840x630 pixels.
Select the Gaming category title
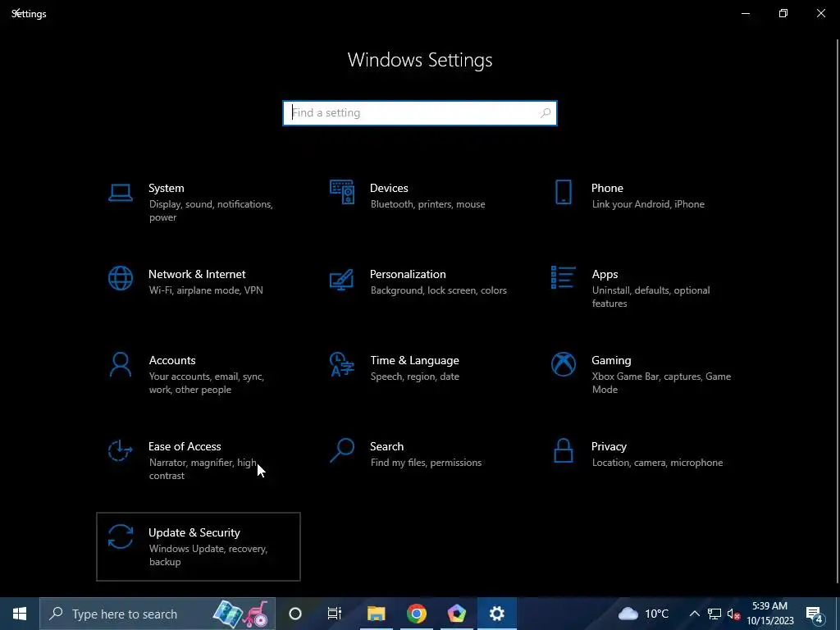611,361
